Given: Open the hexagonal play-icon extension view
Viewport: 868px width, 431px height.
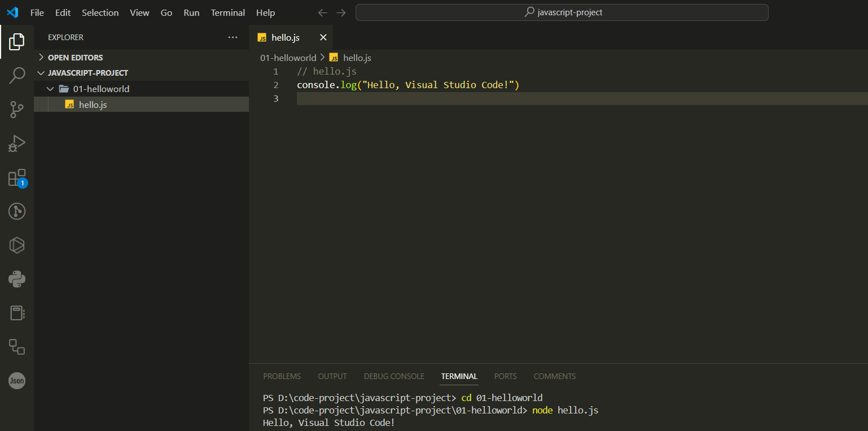Looking at the screenshot, I should coord(17,245).
